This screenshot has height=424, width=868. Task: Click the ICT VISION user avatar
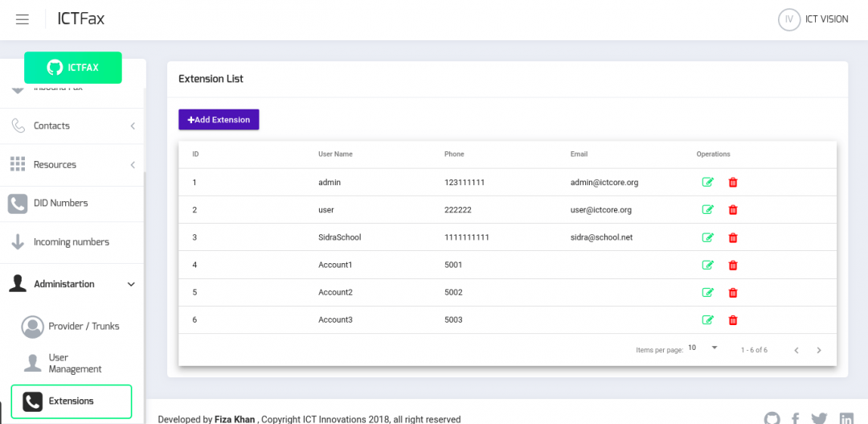pos(789,19)
